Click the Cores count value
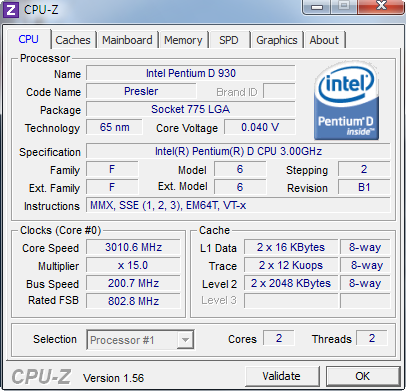Screen dimensions: 407x392 pyautogui.click(x=279, y=338)
